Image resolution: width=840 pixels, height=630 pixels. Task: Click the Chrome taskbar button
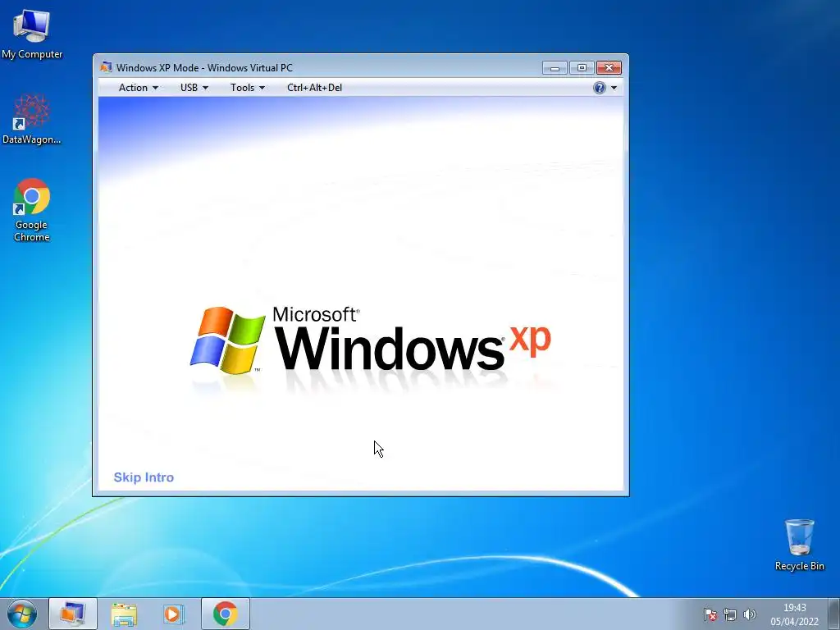point(226,614)
